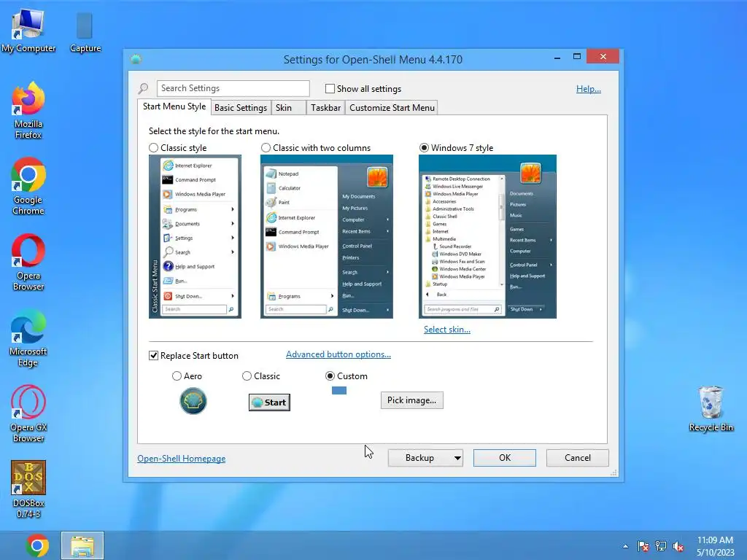Open the Skin tab

(288, 108)
